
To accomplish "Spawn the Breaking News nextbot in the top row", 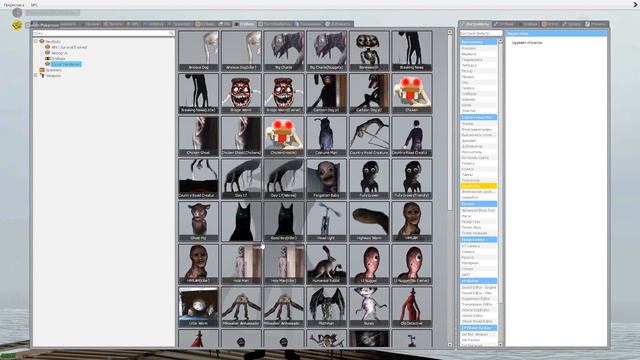I will [x=411, y=51].
